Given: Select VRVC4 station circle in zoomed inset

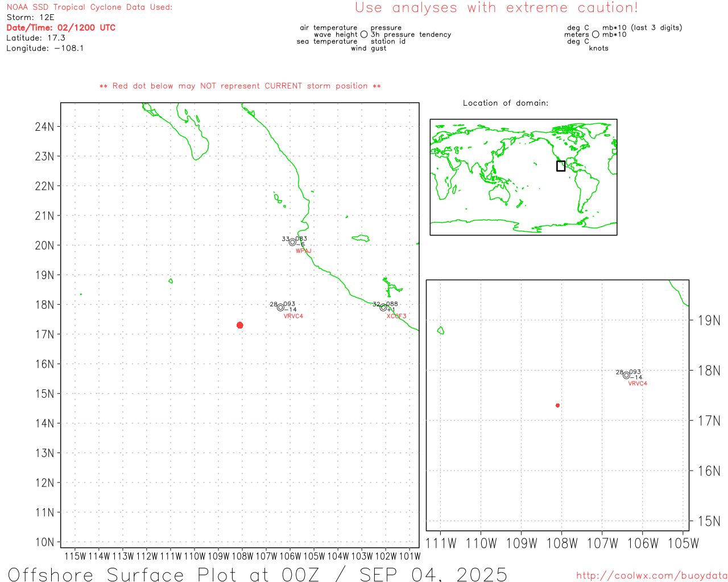Looking at the screenshot, I should tap(626, 375).
